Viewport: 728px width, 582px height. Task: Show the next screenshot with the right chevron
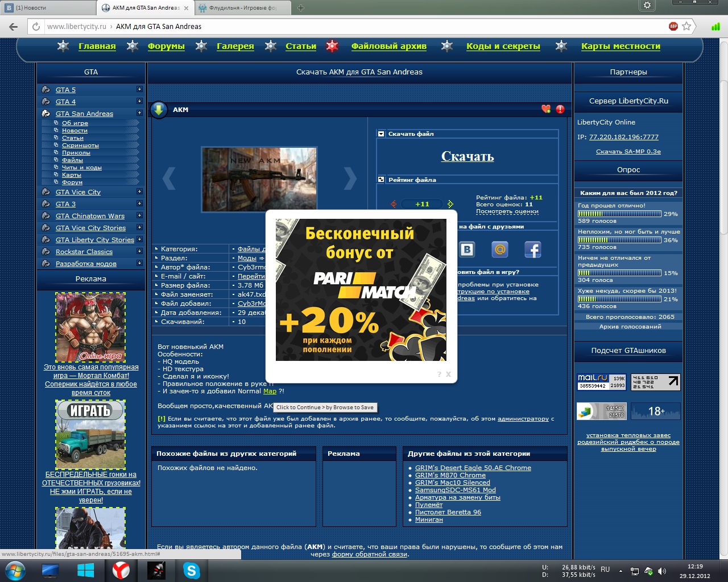tap(350, 178)
